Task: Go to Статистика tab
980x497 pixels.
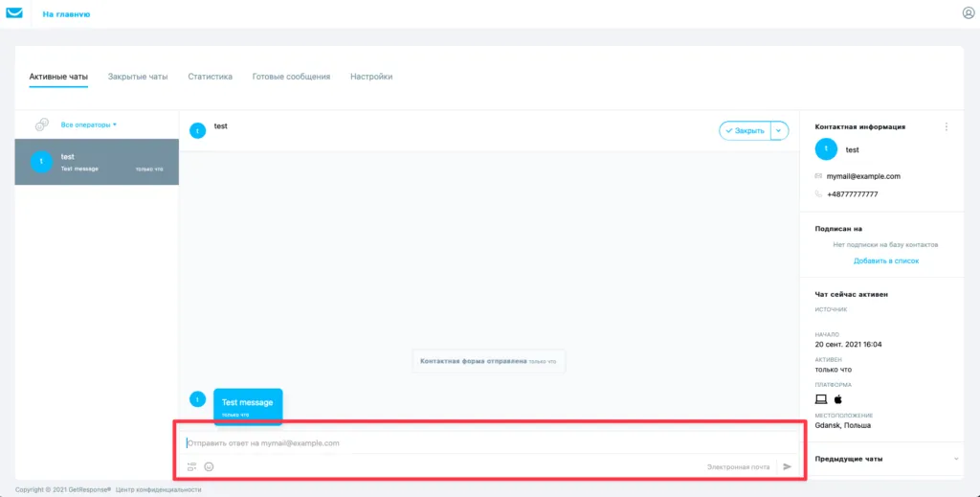Action: [x=210, y=77]
